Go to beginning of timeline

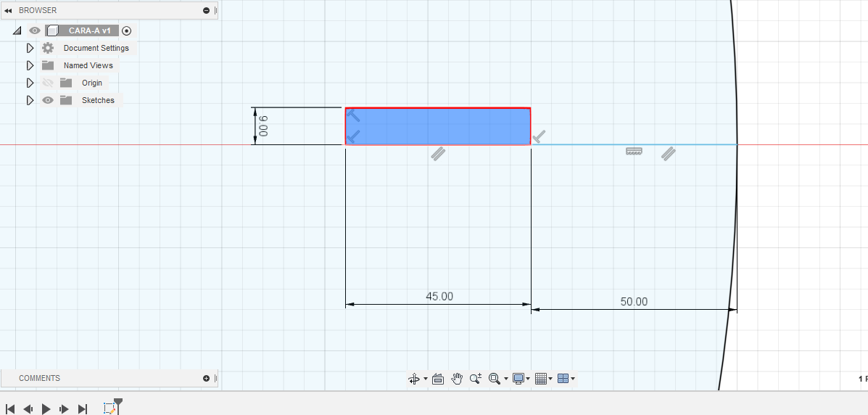9,409
